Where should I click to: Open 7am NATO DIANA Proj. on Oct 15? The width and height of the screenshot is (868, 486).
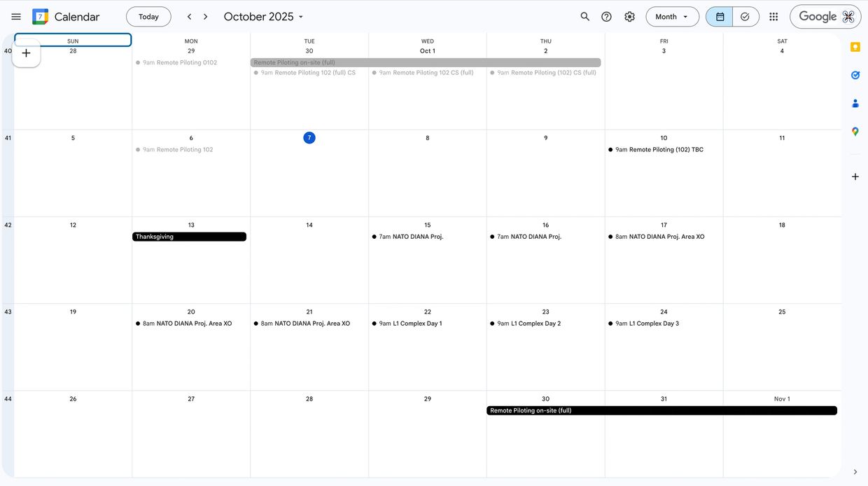pos(427,237)
